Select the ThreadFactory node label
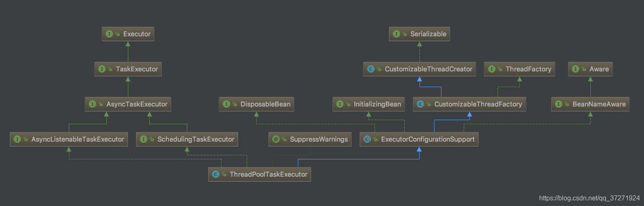The image size is (644, 206). pyautogui.click(x=528, y=69)
